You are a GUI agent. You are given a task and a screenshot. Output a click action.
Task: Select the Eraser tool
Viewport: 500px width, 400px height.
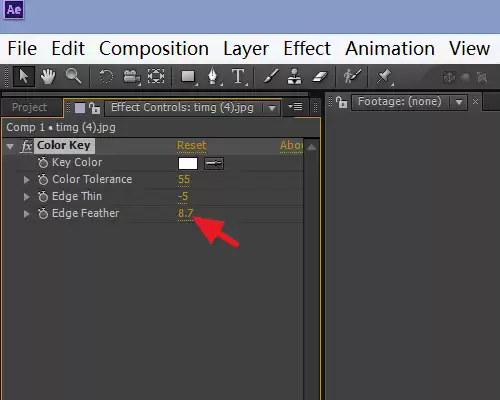[x=320, y=77]
